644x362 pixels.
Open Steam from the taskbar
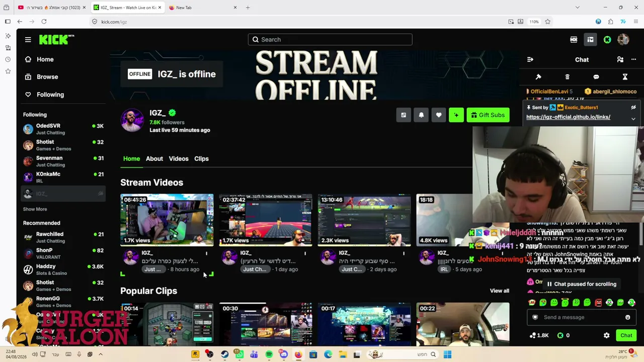(x=224, y=355)
